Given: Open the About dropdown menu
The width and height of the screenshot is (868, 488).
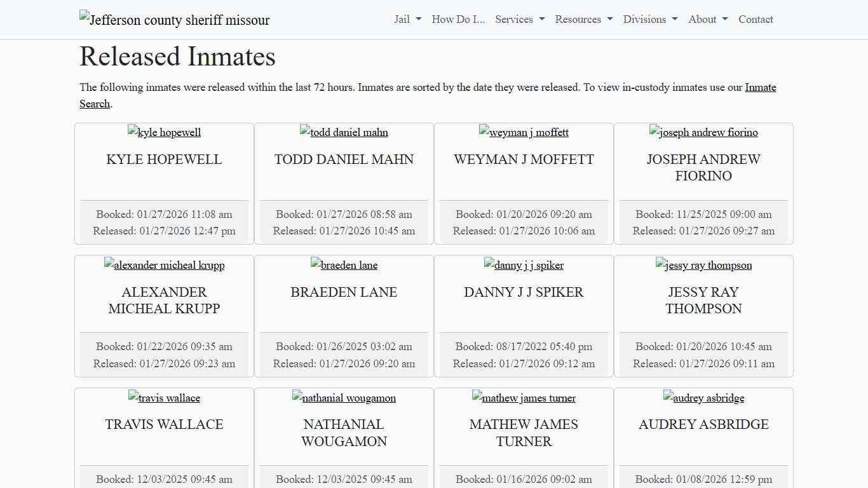Looking at the screenshot, I should pyautogui.click(x=708, y=19).
